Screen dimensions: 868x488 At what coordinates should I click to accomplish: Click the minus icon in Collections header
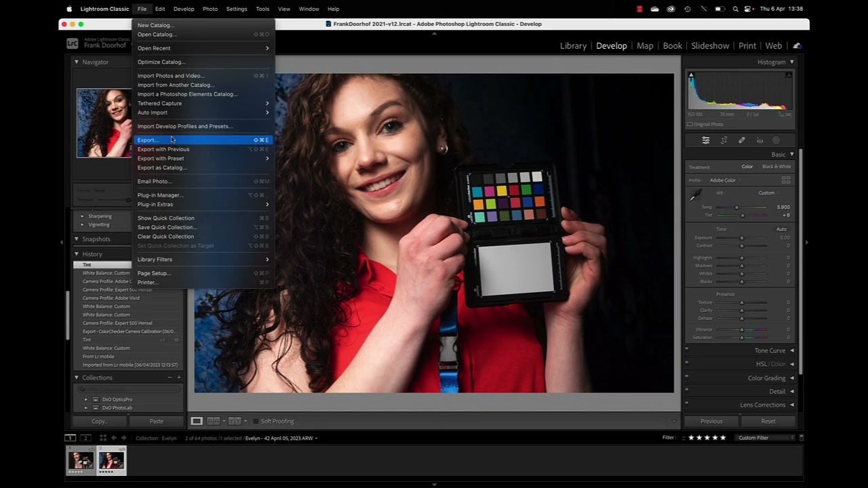click(170, 378)
